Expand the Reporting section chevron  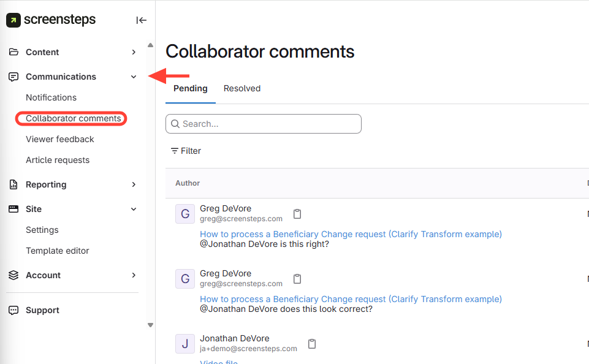[134, 184]
